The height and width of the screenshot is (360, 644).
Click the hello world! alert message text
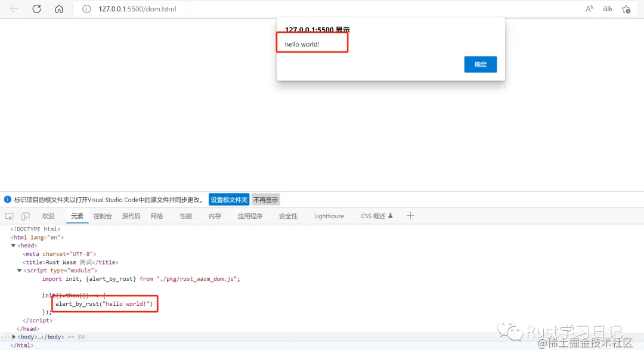click(302, 44)
